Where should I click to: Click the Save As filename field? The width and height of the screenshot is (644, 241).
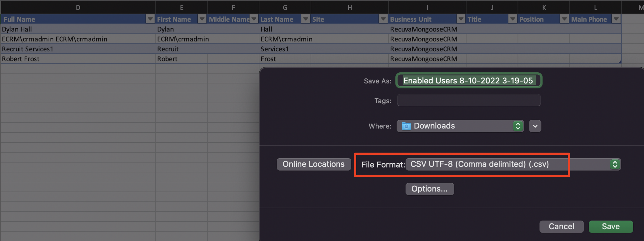click(x=469, y=81)
